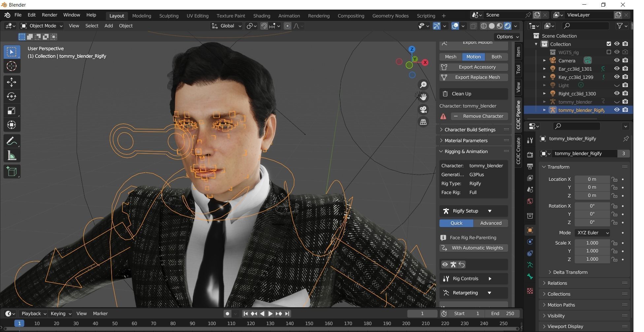Image resolution: width=644 pixels, height=332 pixels.
Task: Open the CC/iC Create sidebar tab
Action: pos(518,151)
